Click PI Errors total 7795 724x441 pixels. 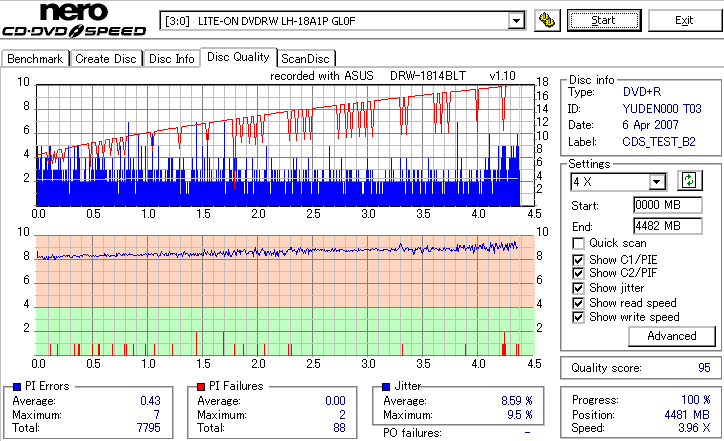149,428
